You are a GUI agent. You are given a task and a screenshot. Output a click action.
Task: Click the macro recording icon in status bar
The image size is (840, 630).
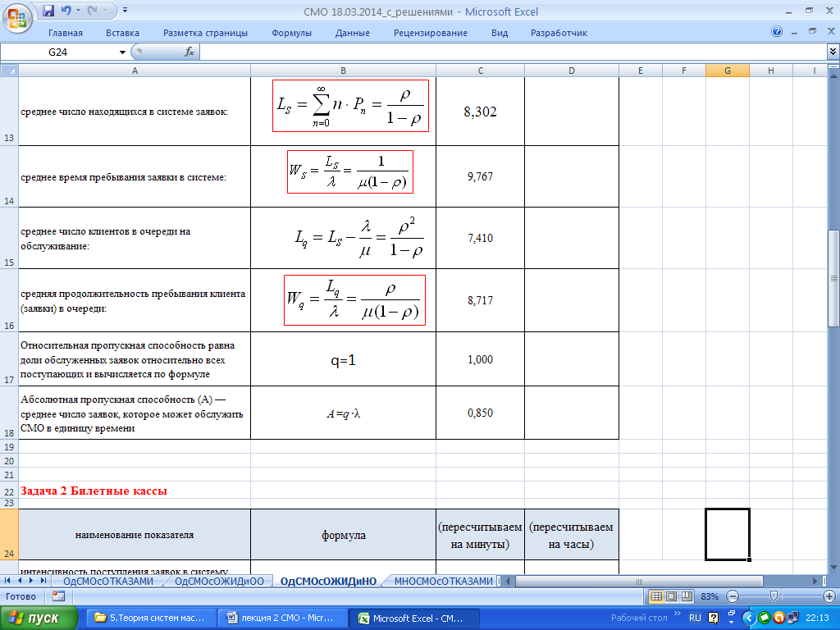pos(58,596)
